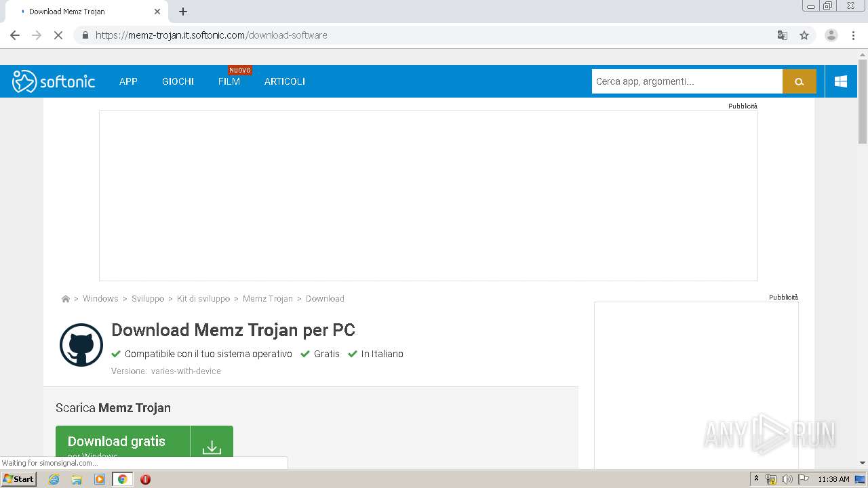Viewport: 868px width, 488px height.
Task: Open the GIOCHI menu
Action: [178, 81]
